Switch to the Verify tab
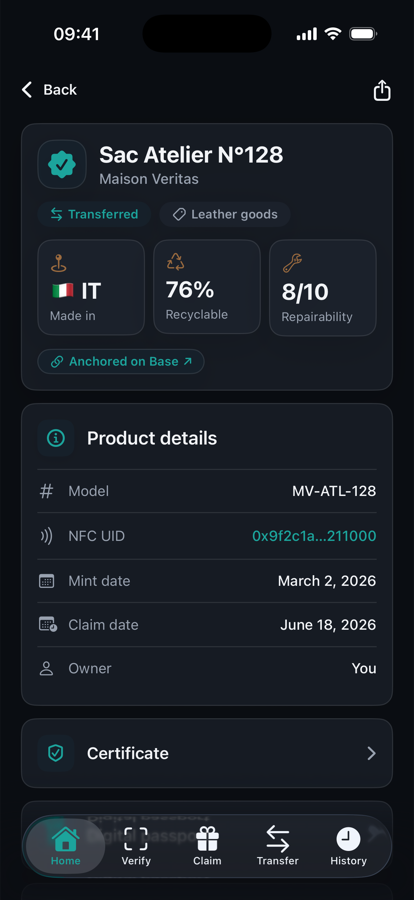The width and height of the screenshot is (414, 900). pos(136,846)
